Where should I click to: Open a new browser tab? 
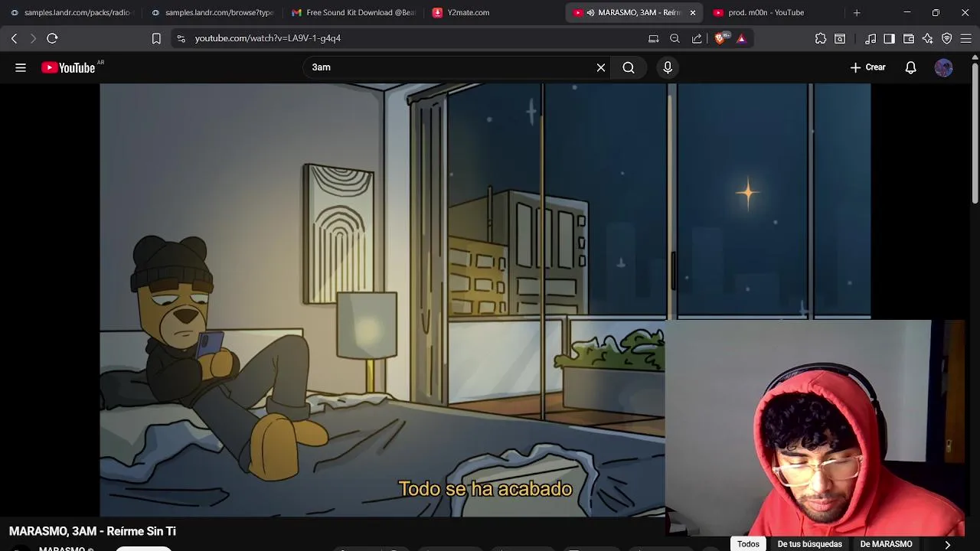pyautogui.click(x=857, y=12)
